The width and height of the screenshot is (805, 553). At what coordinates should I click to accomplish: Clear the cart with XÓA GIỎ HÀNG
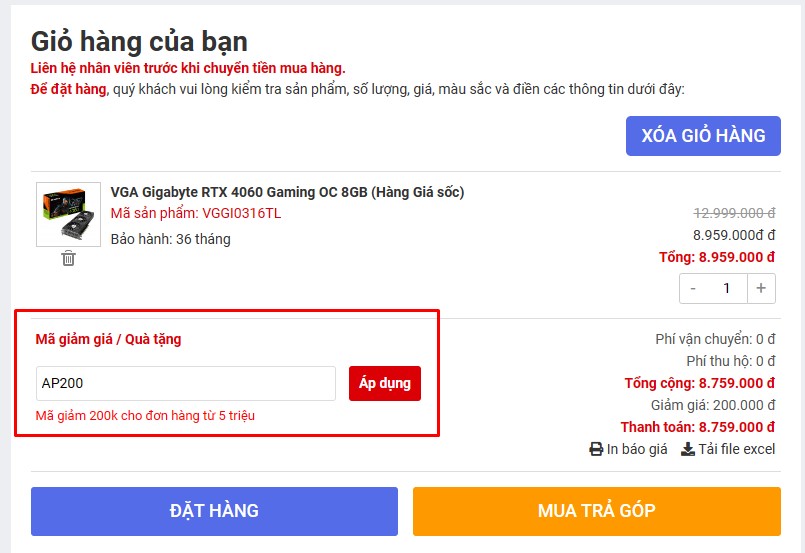tap(703, 136)
